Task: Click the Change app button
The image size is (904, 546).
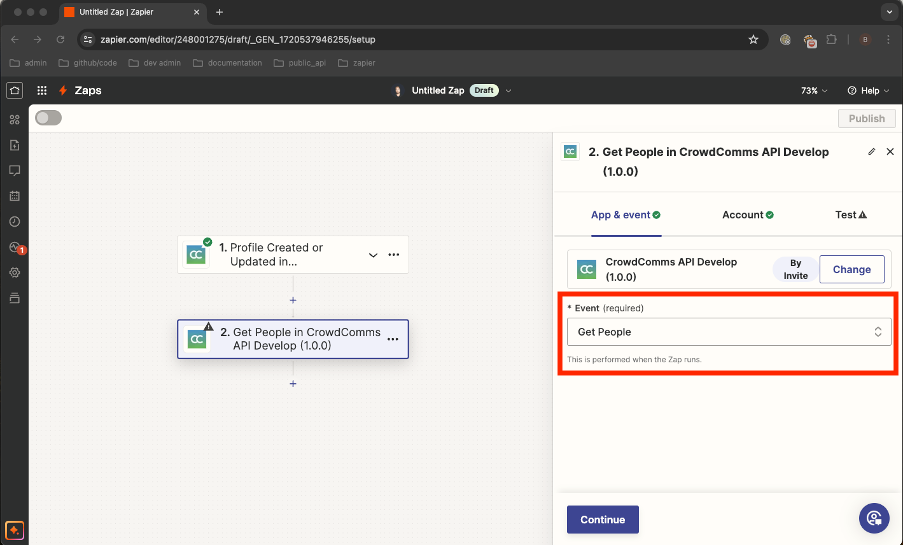Action: [851, 269]
